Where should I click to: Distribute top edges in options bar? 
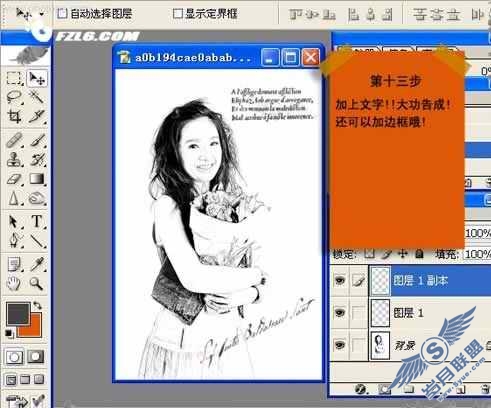pos(420,14)
